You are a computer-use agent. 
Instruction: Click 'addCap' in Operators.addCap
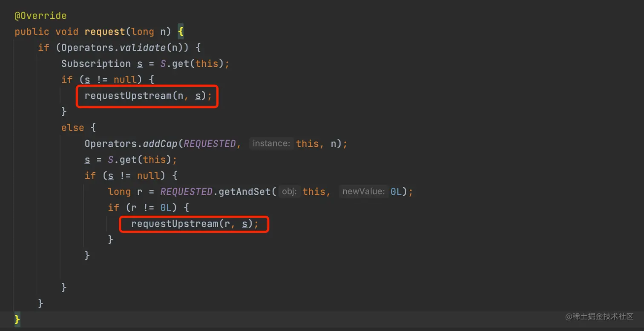(160, 144)
